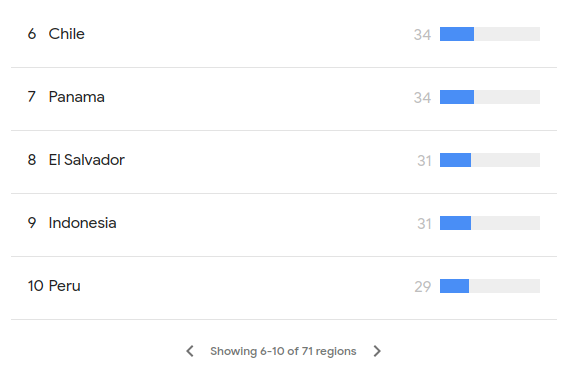The height and width of the screenshot is (377, 561).
Task: Open the Panama region row
Action: [284, 97]
